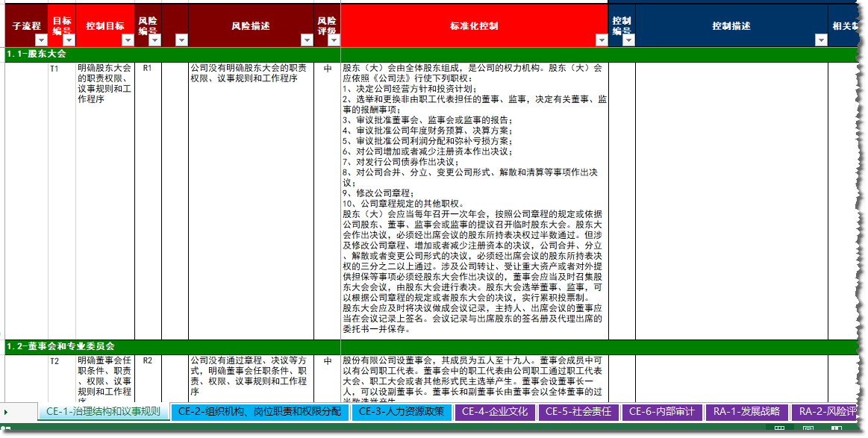Select the 风险描述 header cell
This screenshot has width=868, height=438.
click(252, 26)
